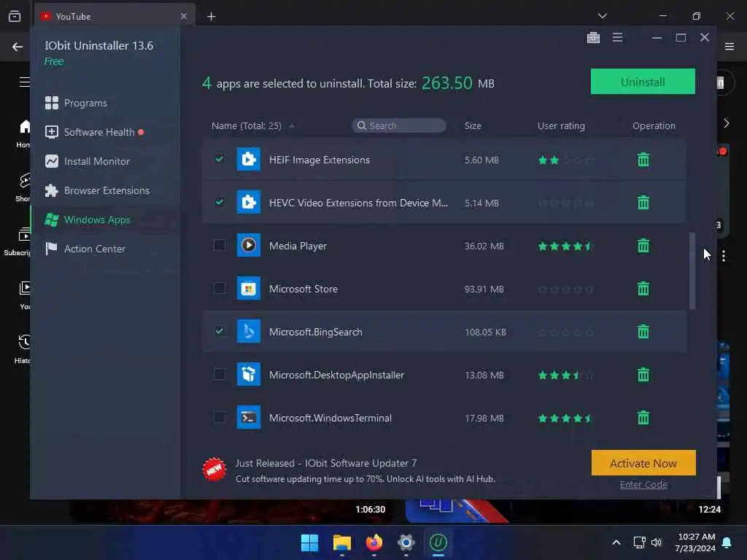The image size is (747, 560).
Task: Open the IObit toolbox briefcase icon
Action: pos(593,37)
